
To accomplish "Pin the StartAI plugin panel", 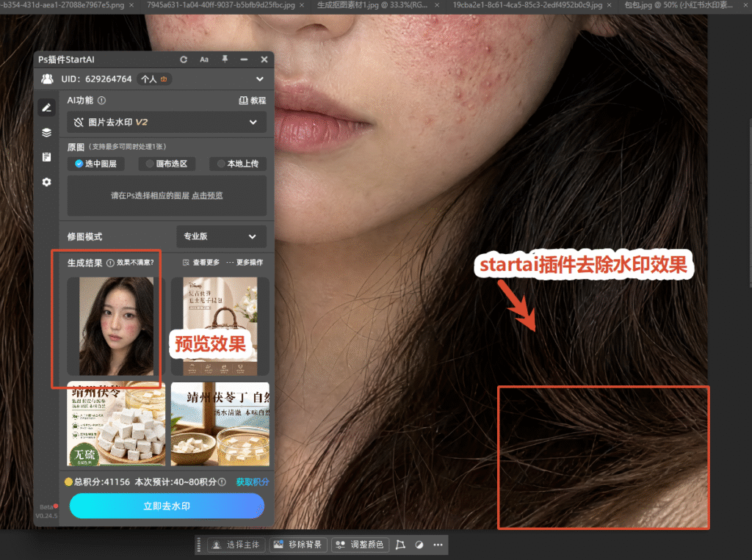I will 225,59.
